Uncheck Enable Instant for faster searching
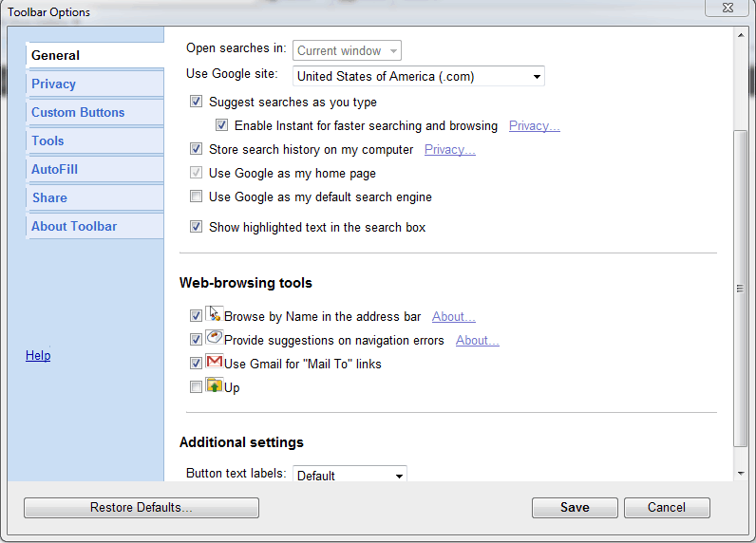The image size is (756, 543). [221, 124]
